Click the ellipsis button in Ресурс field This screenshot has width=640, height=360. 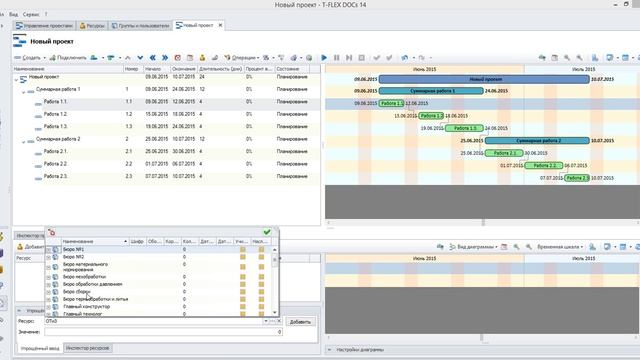[273, 321]
